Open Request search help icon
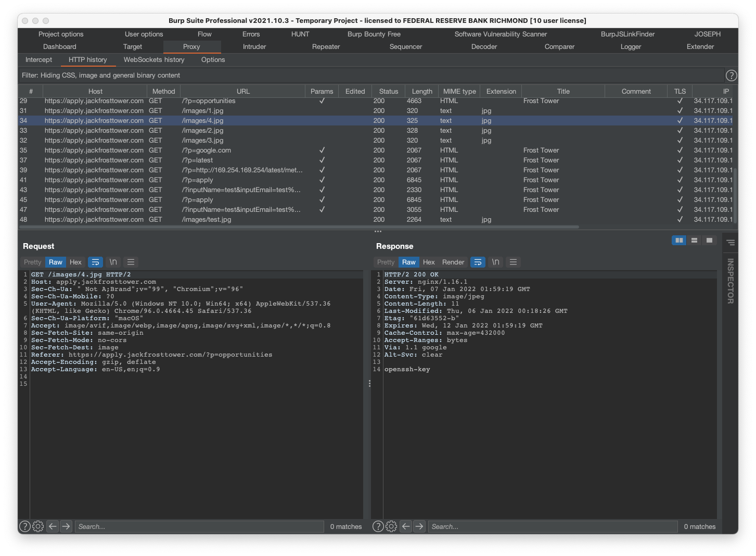The image size is (756, 556). point(25,526)
